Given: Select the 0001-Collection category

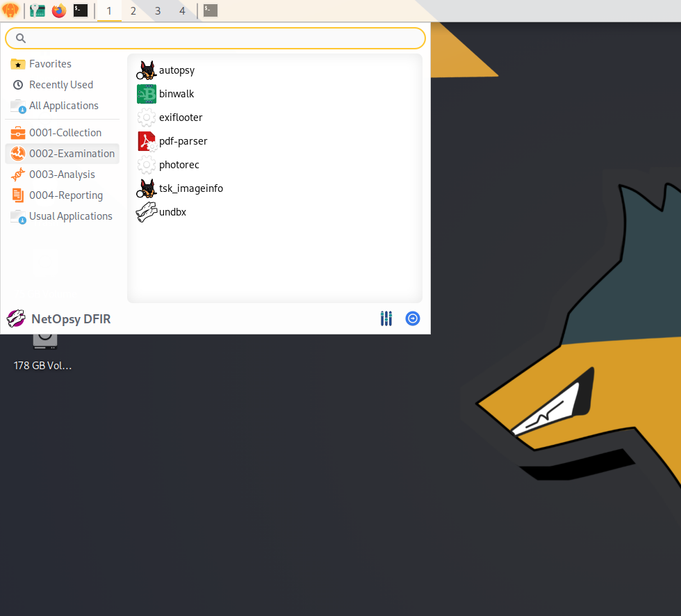Looking at the screenshot, I should 65,132.
